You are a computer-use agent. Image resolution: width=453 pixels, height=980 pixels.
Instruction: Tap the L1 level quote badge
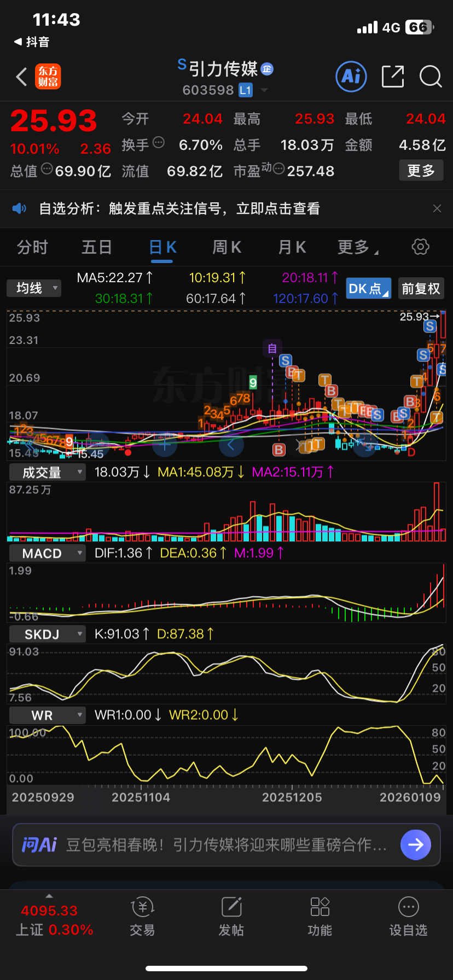coord(246,90)
